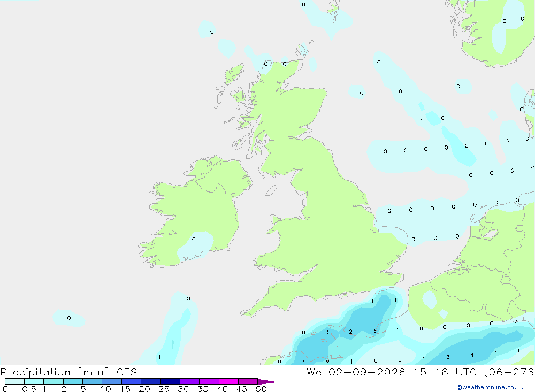Screen dimensions: 535x392
Task: Click the 40–45 mm magenta legend swatch
Action: pos(228,381)
